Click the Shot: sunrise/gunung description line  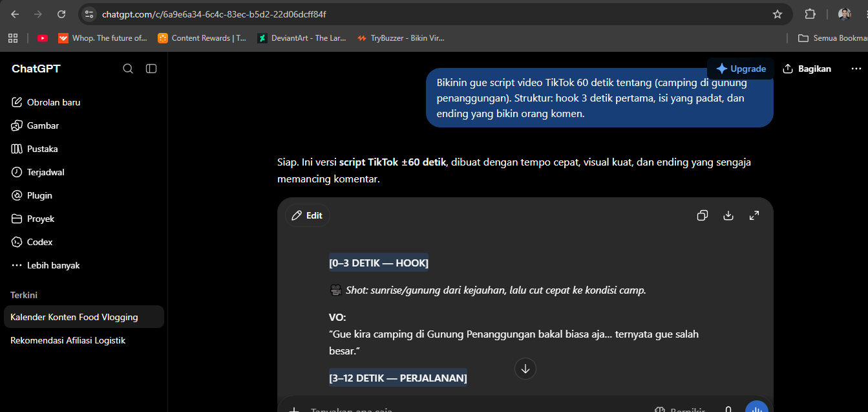click(x=488, y=290)
